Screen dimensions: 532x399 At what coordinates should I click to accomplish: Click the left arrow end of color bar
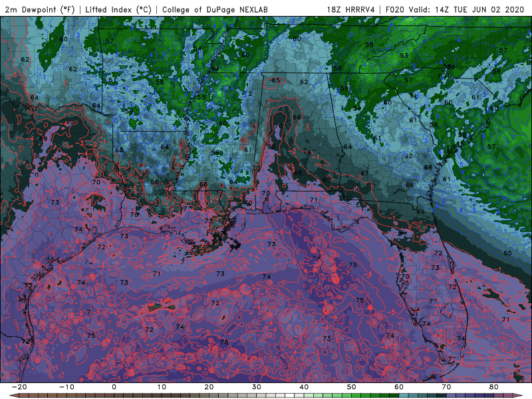[x=13, y=396]
